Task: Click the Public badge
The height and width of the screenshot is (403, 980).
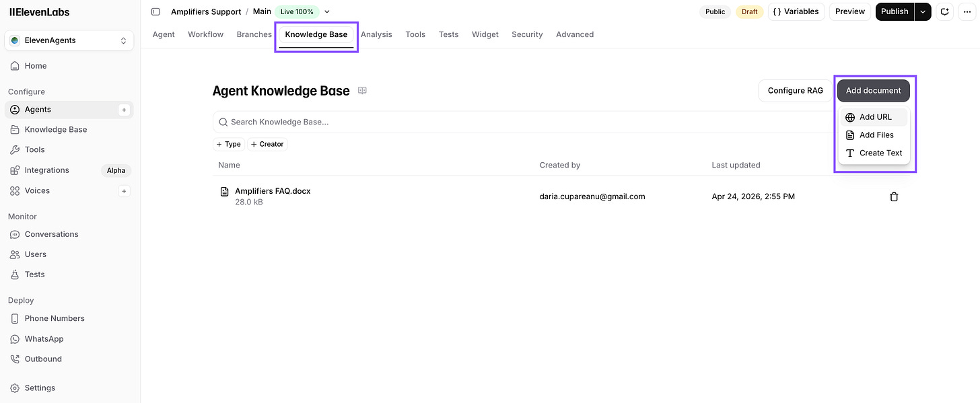Action: coord(715,11)
